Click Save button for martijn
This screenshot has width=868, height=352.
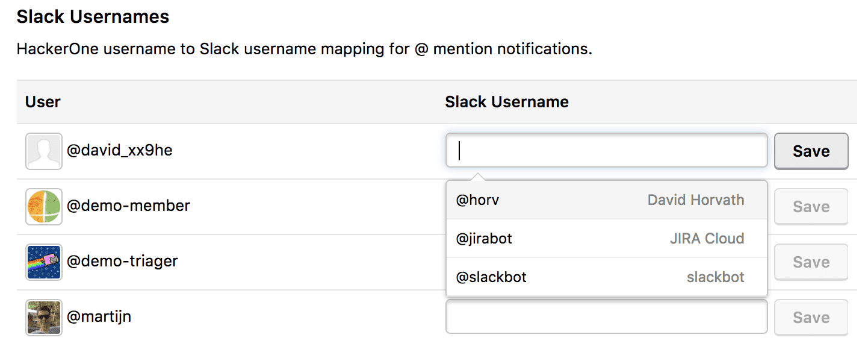pyautogui.click(x=811, y=317)
